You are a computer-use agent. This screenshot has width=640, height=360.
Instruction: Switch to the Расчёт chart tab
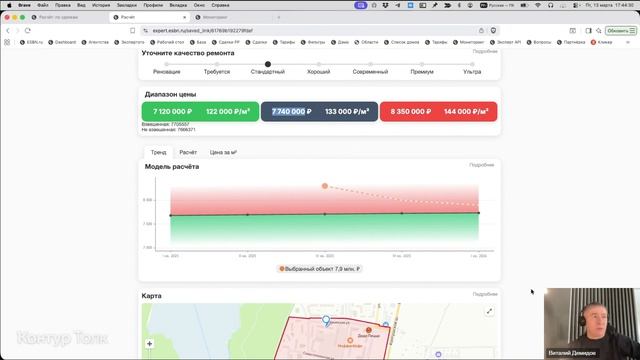(188, 152)
